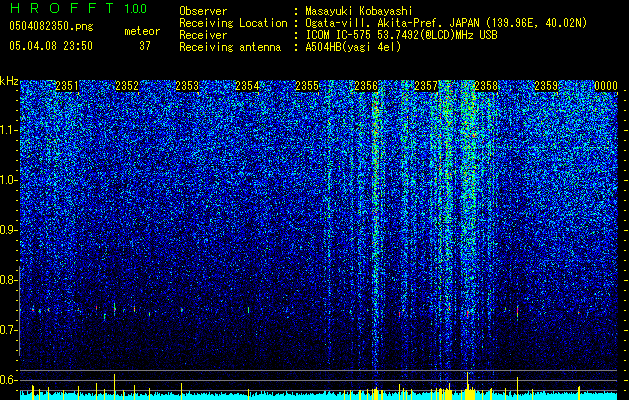This screenshot has width=629, height=400.
Task: Click the Observer label
Action: pos(203,11)
